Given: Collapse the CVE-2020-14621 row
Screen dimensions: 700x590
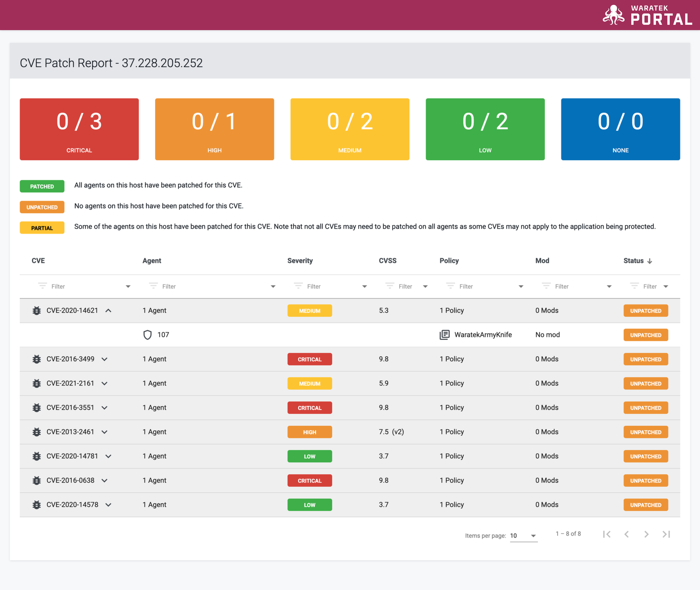Looking at the screenshot, I should click(108, 310).
